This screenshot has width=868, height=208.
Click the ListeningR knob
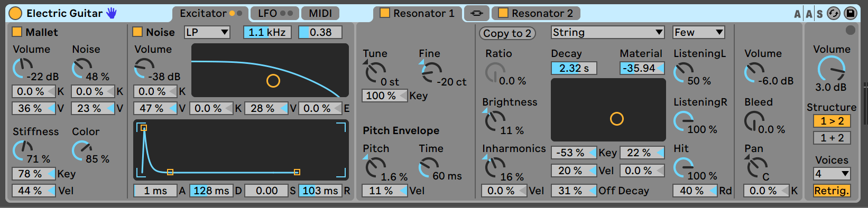pos(684,121)
